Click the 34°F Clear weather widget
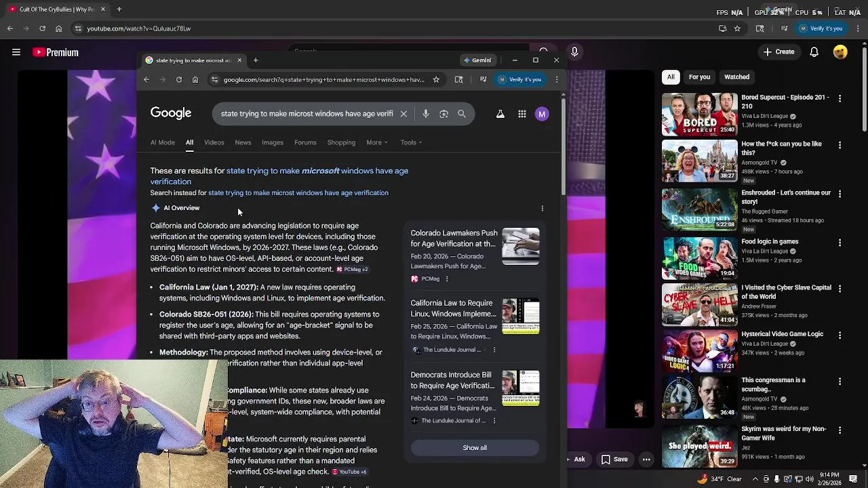Screen dimensions: 868x488 (720, 479)
